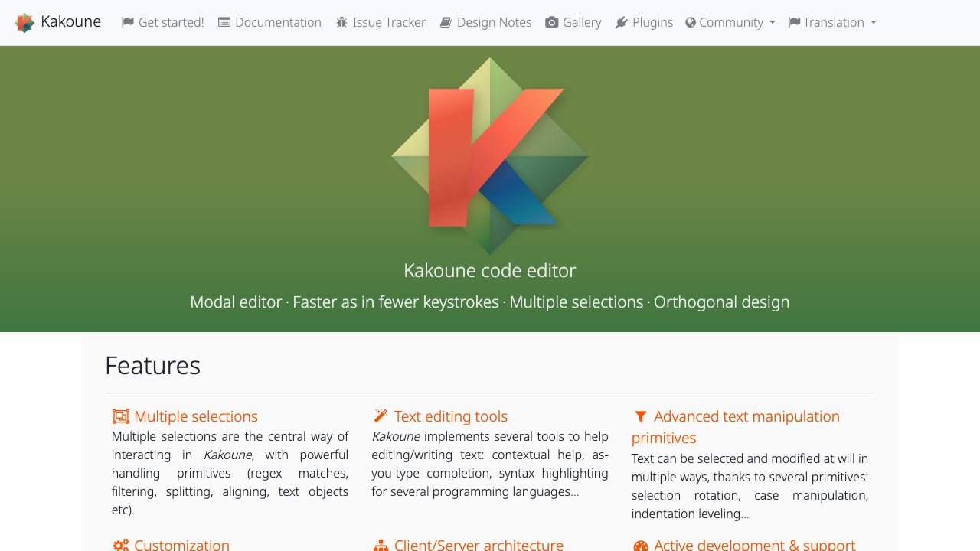The image size is (980, 551).
Task: Open the Multiple selections heading link
Action: point(196,416)
